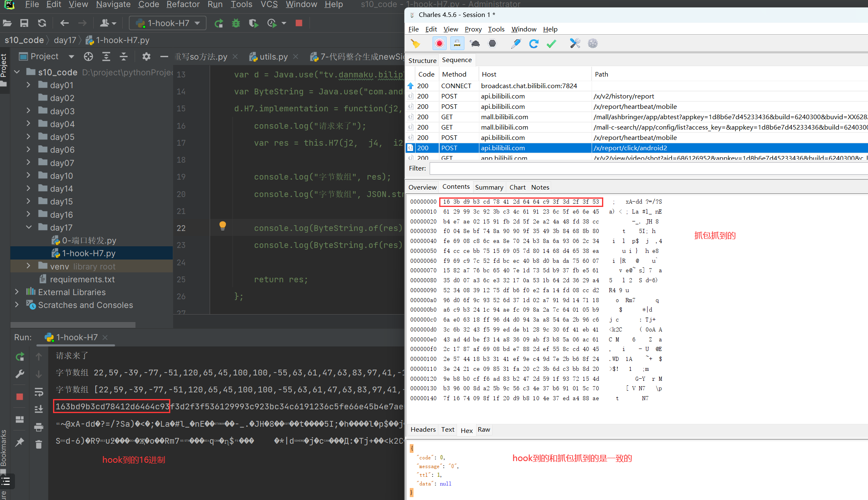Collapse all icon in Project panel
Viewport: 868px width, 500px height.
coord(123,56)
